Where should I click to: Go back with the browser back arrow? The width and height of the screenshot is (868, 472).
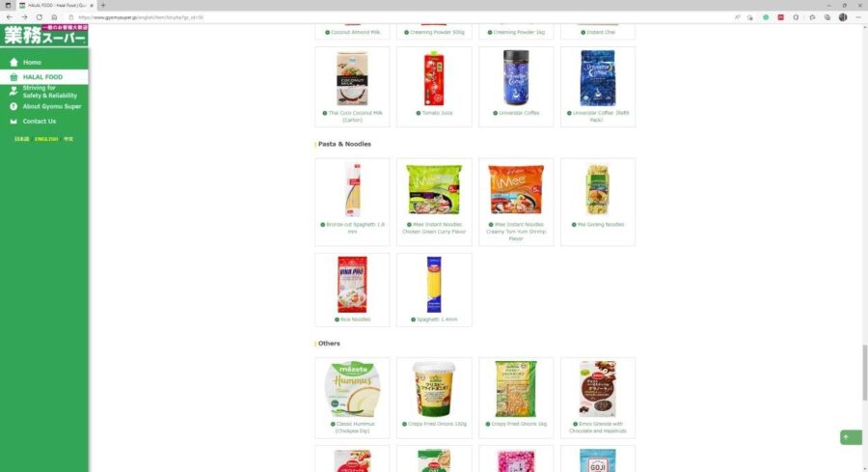(10, 17)
